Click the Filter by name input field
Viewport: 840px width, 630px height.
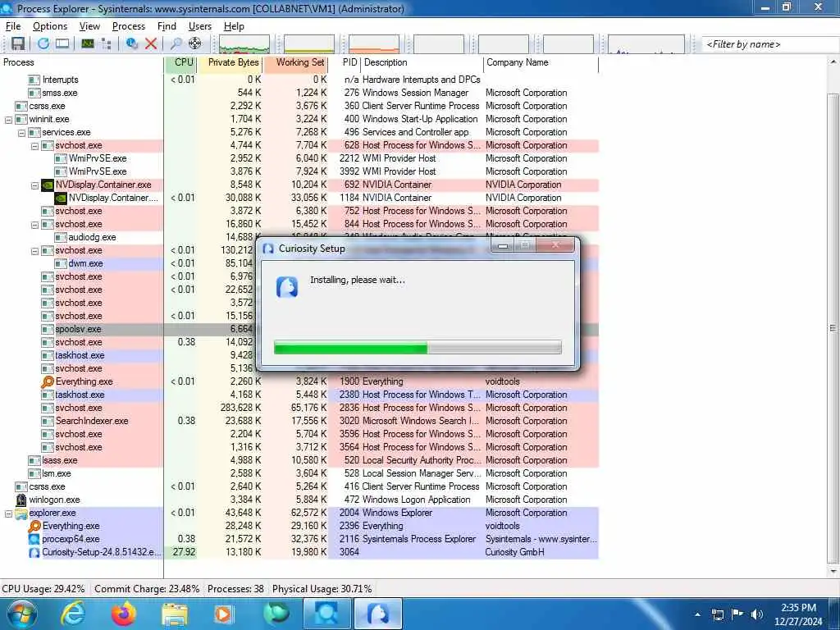click(770, 44)
